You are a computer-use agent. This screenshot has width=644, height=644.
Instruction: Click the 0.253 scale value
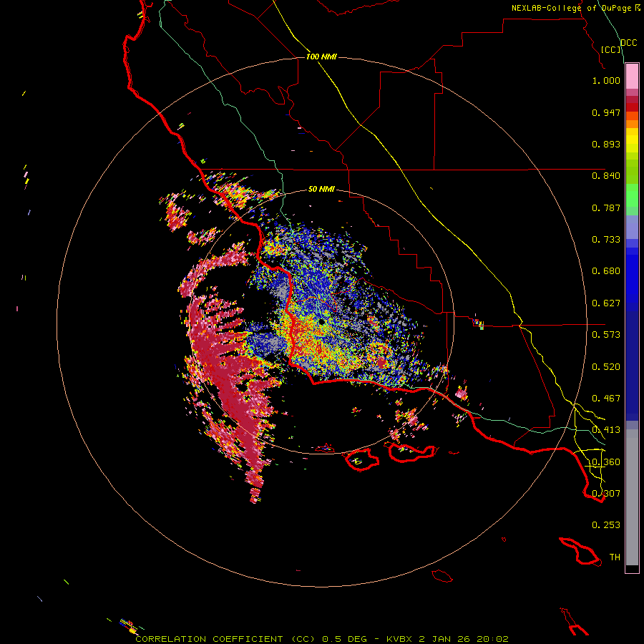606,525
